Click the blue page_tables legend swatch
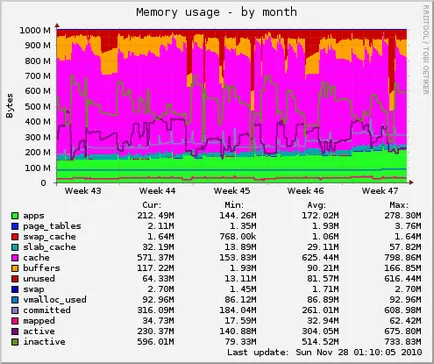Screen dimensions: 434x364 (15, 226)
